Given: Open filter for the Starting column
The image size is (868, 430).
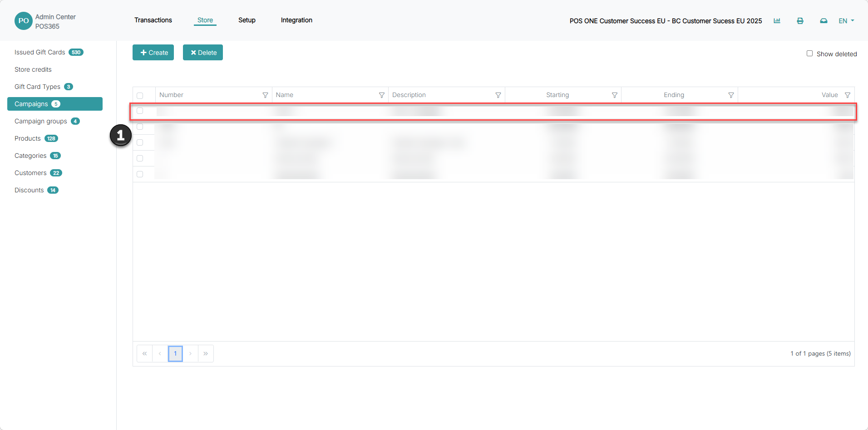Looking at the screenshot, I should click(x=615, y=95).
